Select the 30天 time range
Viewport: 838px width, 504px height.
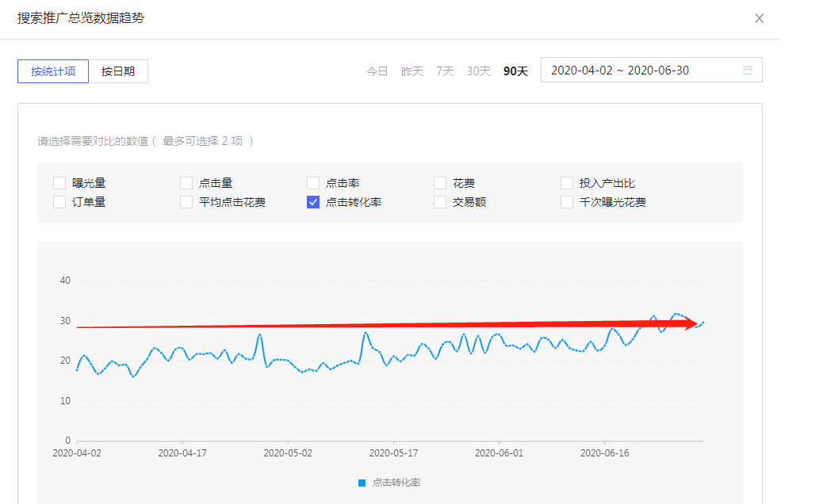pyautogui.click(x=479, y=71)
